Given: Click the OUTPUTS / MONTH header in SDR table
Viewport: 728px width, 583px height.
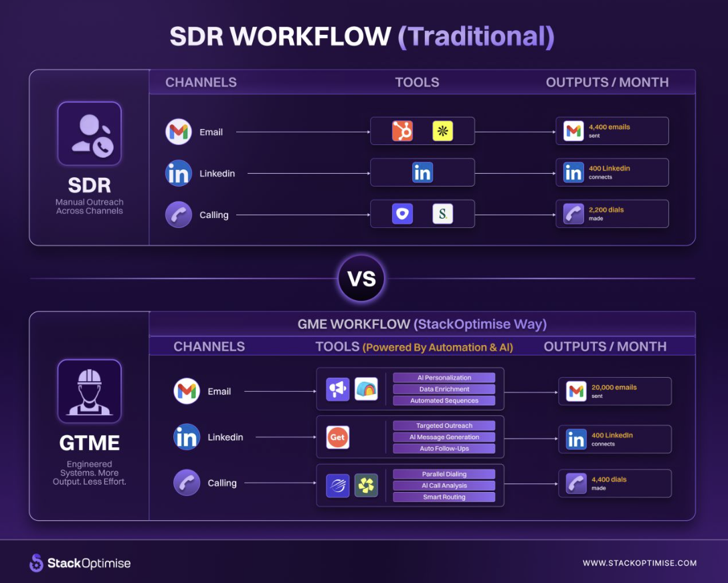Looking at the screenshot, I should click(608, 82).
